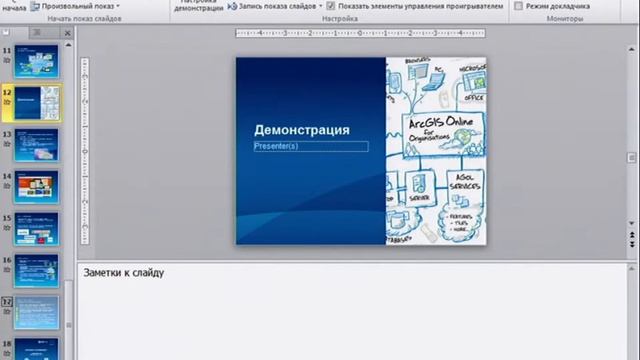Image resolution: width=640 pixels, height=360 pixels.
Task: Click the Произвольный показ monitor icon
Action: [35, 6]
